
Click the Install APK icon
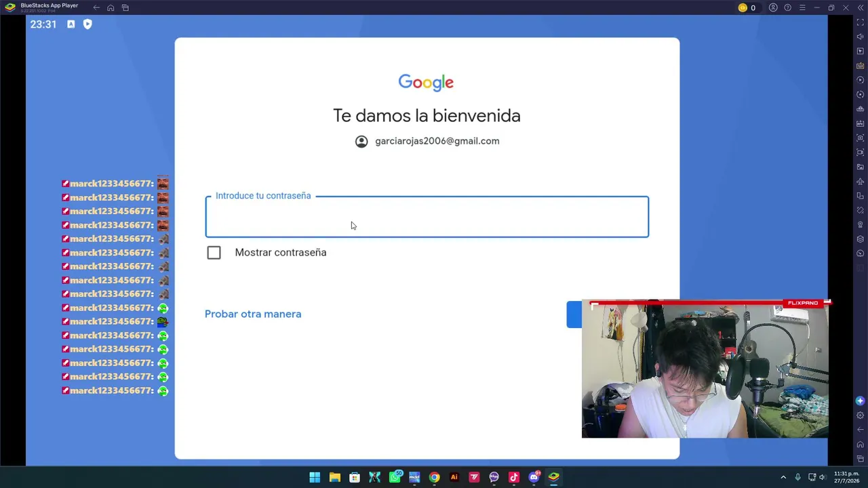coord(861,123)
